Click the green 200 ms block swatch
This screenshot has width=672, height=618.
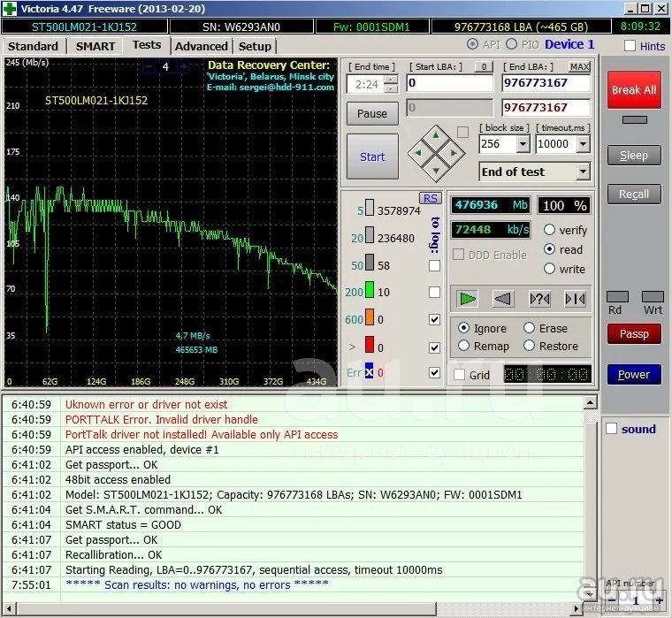click(x=369, y=289)
